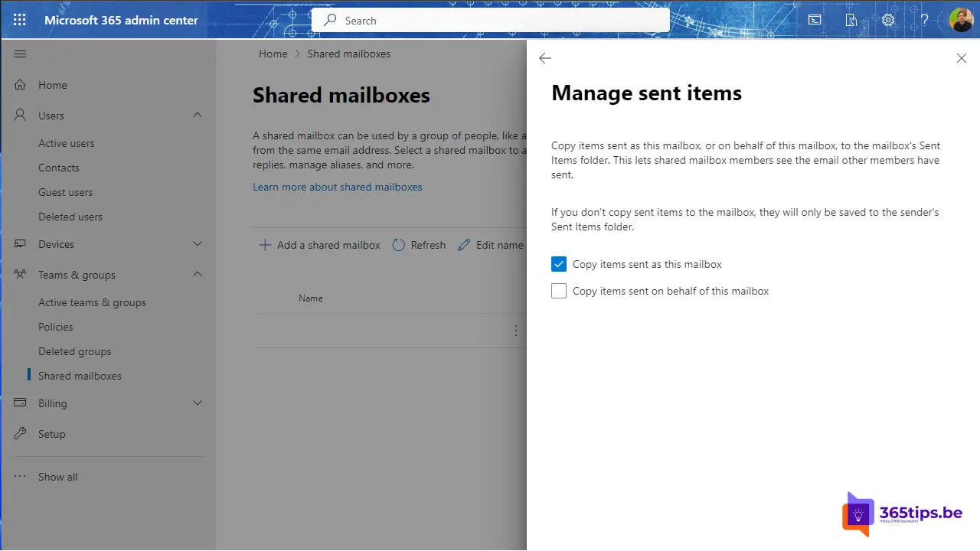Click the feedback icon in top bar
Screen dimensions: 980x551
pos(851,20)
